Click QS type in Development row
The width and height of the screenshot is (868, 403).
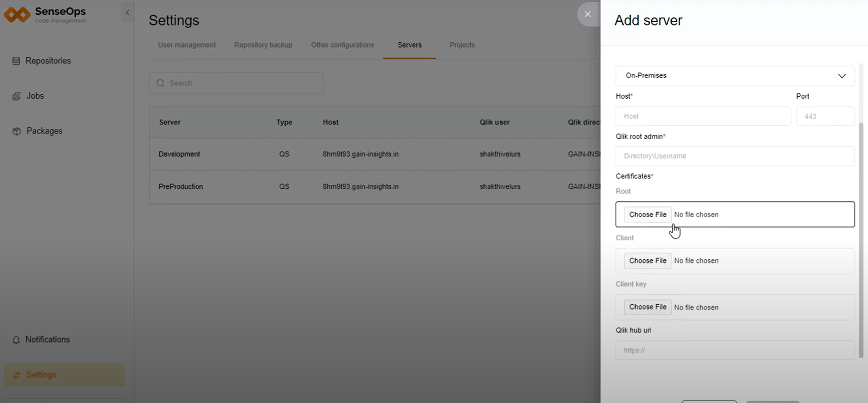[284, 154]
